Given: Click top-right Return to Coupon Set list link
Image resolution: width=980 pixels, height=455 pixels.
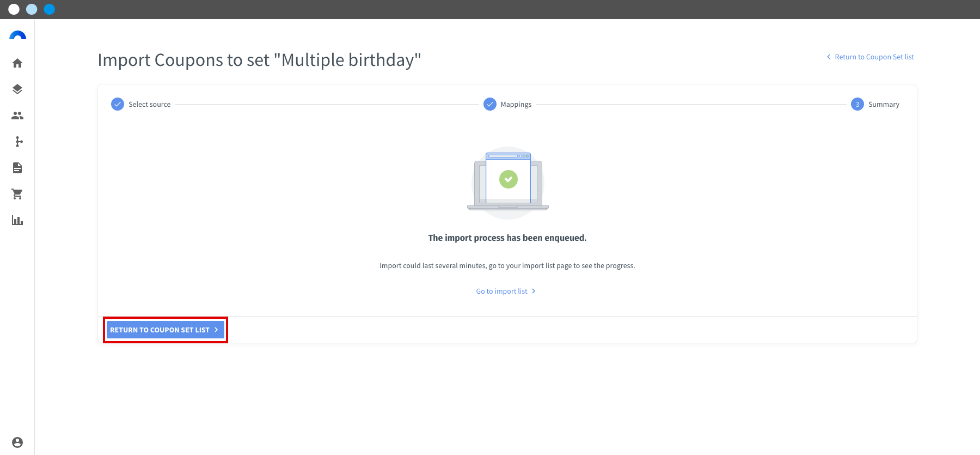Looking at the screenshot, I should [x=874, y=57].
